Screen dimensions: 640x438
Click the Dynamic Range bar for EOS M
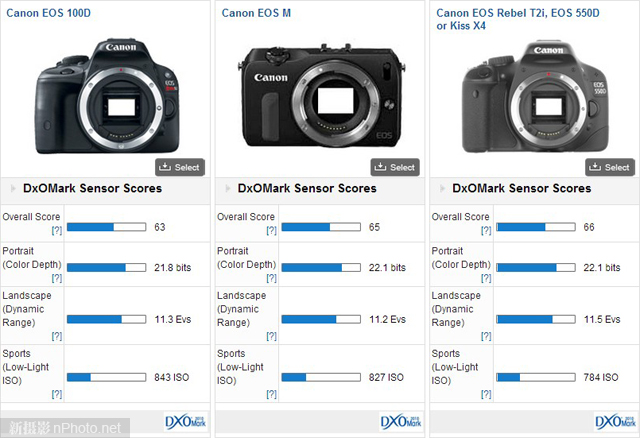321,319
